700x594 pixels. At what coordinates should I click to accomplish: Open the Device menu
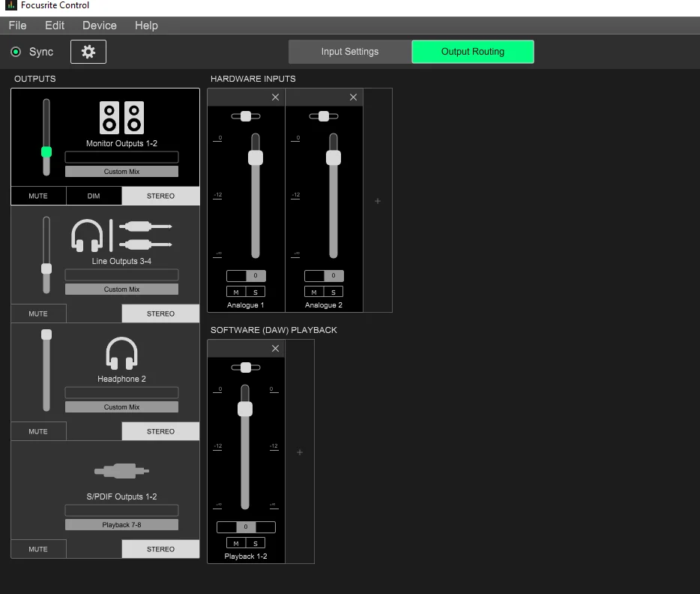(100, 25)
